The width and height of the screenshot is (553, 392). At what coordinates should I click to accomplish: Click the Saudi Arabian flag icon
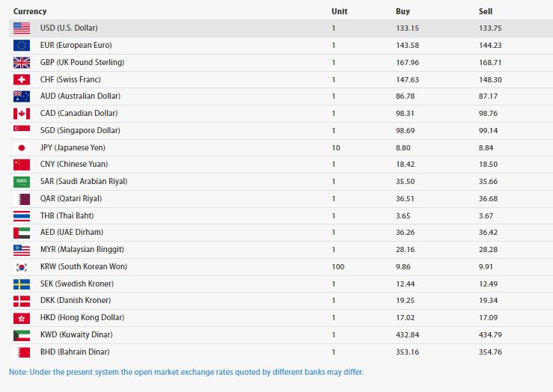click(x=22, y=182)
